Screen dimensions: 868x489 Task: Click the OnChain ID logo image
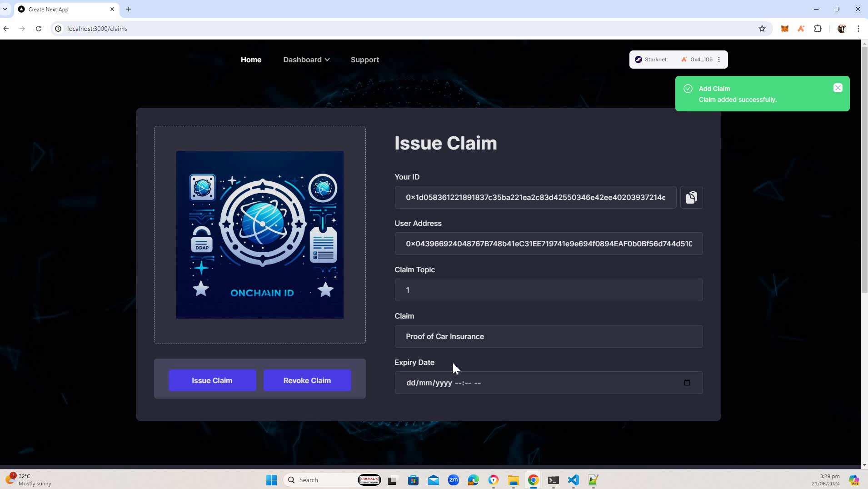click(x=260, y=235)
